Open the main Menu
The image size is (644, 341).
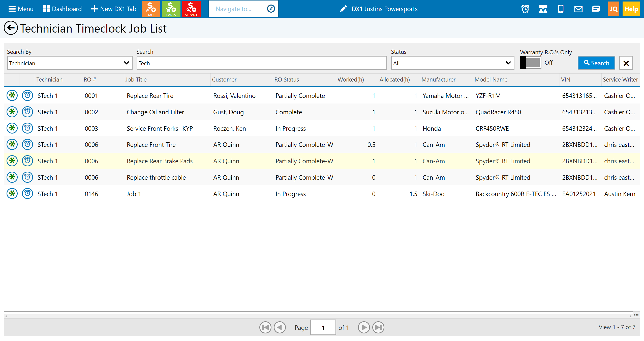21,9
